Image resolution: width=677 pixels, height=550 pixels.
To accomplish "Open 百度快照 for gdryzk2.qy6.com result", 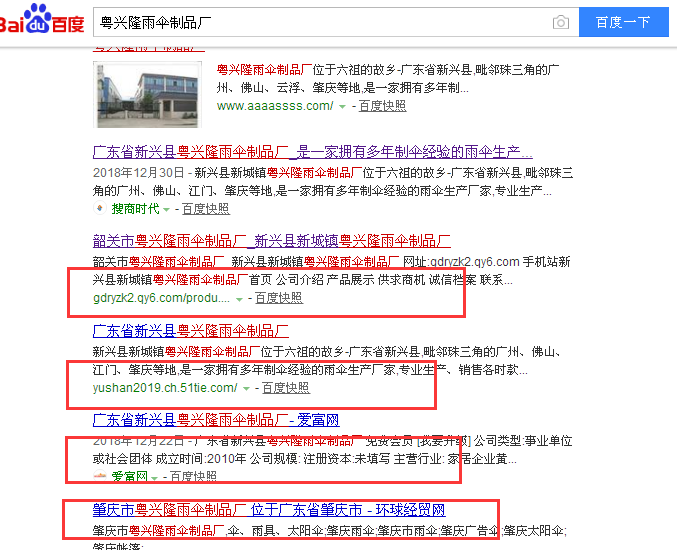I will 279,298.
